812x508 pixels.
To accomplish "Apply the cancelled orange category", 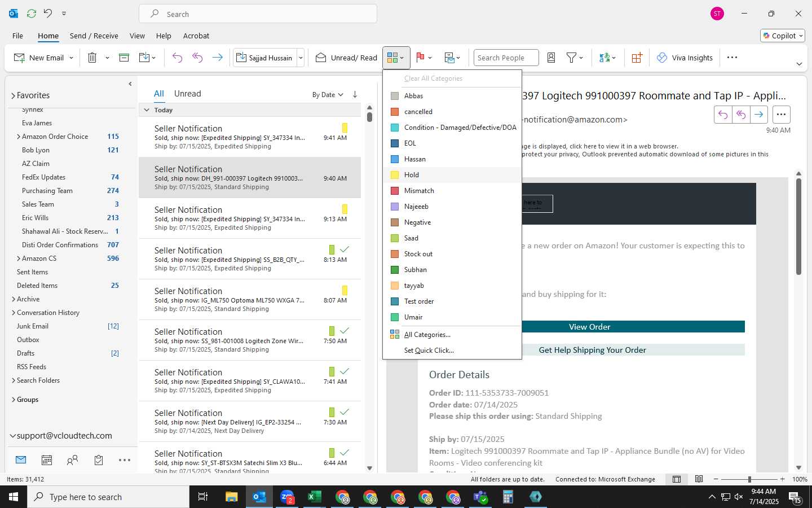I will [x=452, y=112].
